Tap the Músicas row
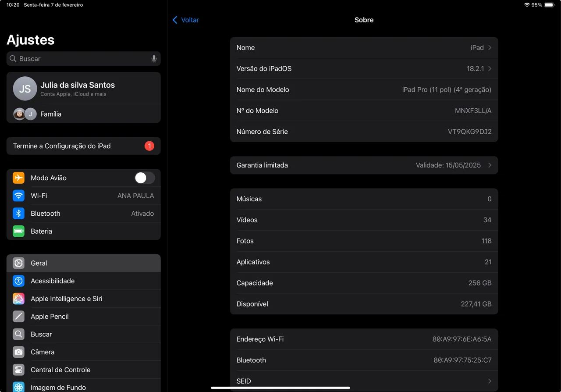The height and width of the screenshot is (392, 561). tap(364, 199)
